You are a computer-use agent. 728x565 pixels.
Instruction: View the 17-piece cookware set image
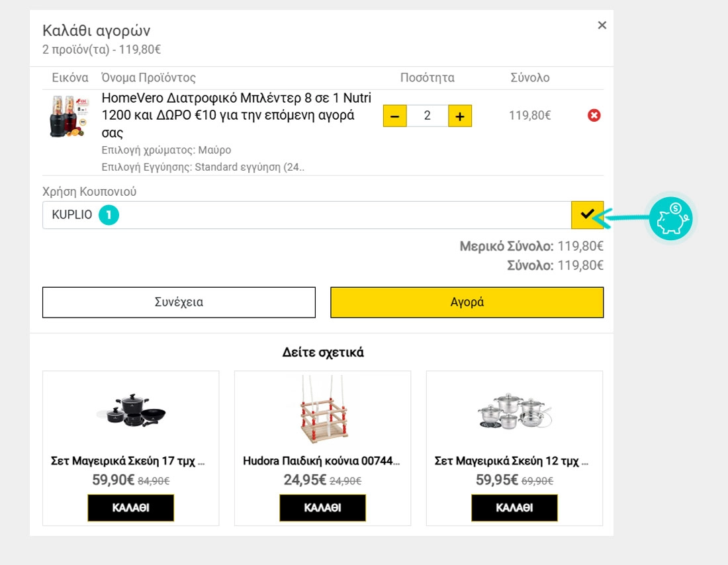[130, 412]
